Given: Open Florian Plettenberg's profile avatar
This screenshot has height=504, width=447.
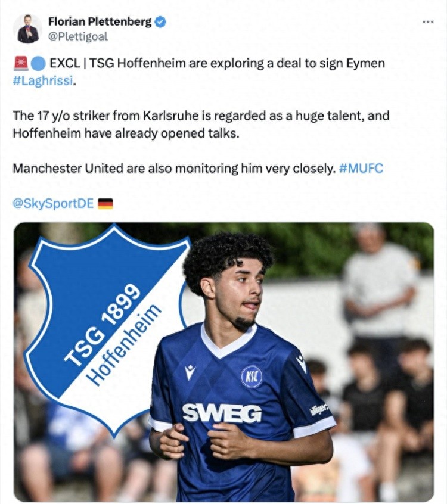Looking at the screenshot, I should [27, 29].
